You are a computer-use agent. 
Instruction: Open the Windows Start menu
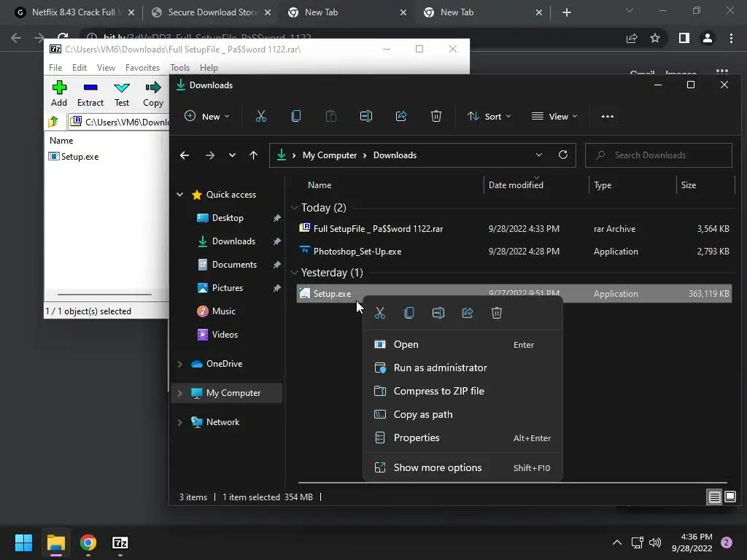tap(23, 542)
